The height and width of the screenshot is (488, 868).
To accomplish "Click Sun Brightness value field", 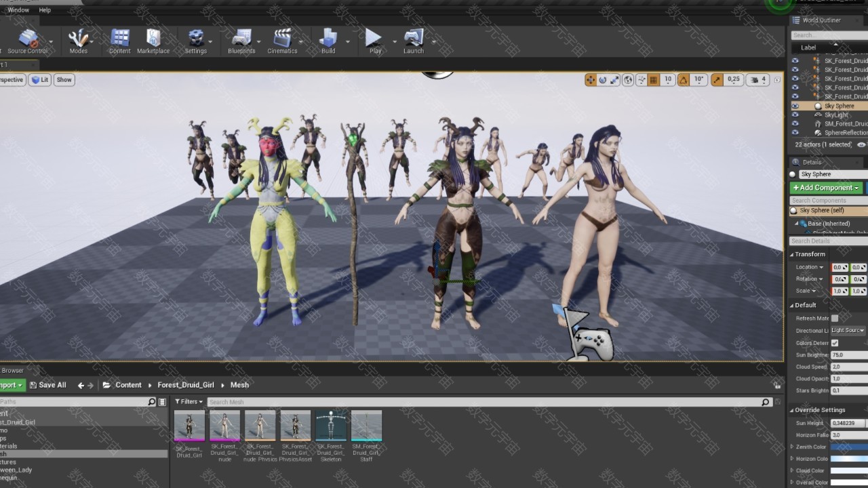I will click(849, 355).
